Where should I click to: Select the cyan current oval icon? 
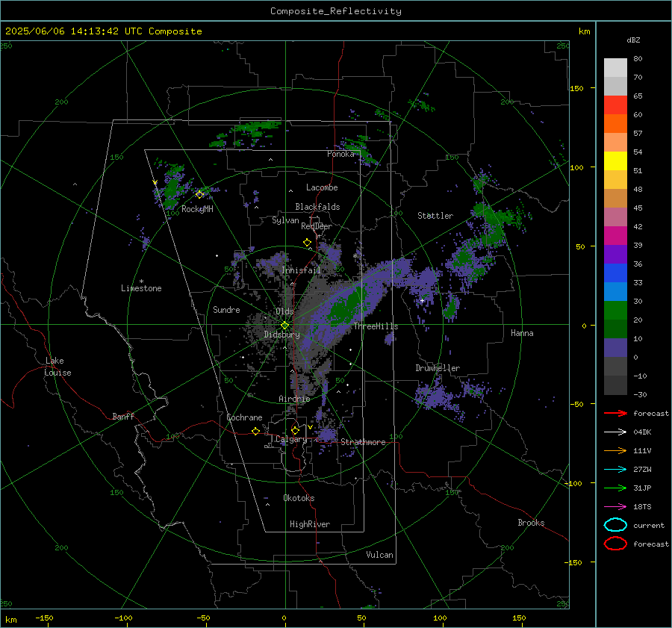point(615,525)
